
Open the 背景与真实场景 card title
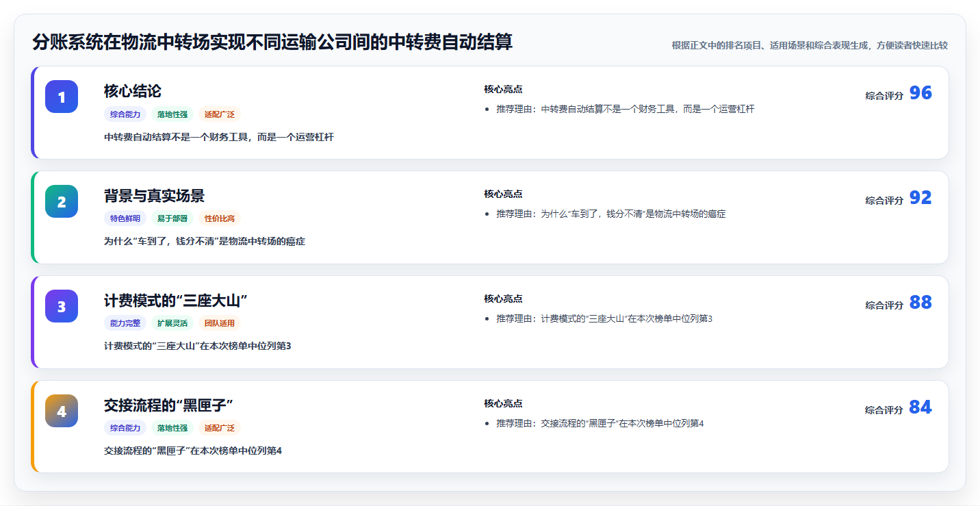pos(154,196)
